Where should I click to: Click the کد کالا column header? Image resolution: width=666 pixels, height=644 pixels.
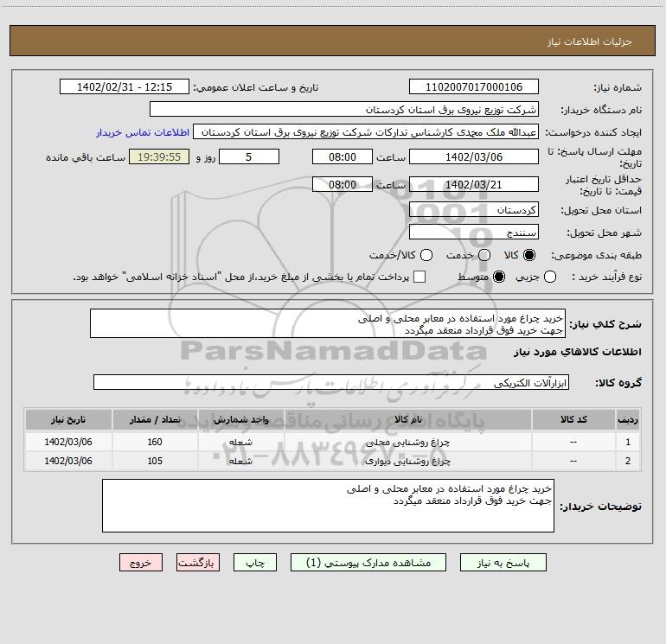point(573,419)
